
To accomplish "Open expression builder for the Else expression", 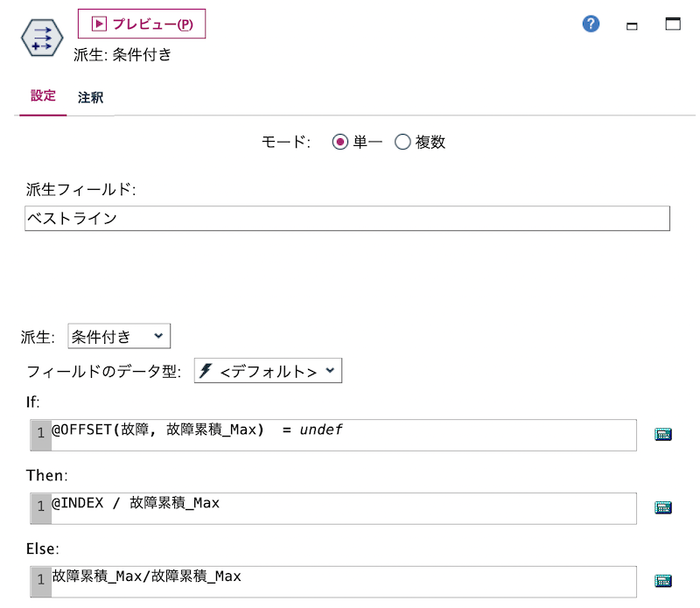I will click(x=663, y=580).
